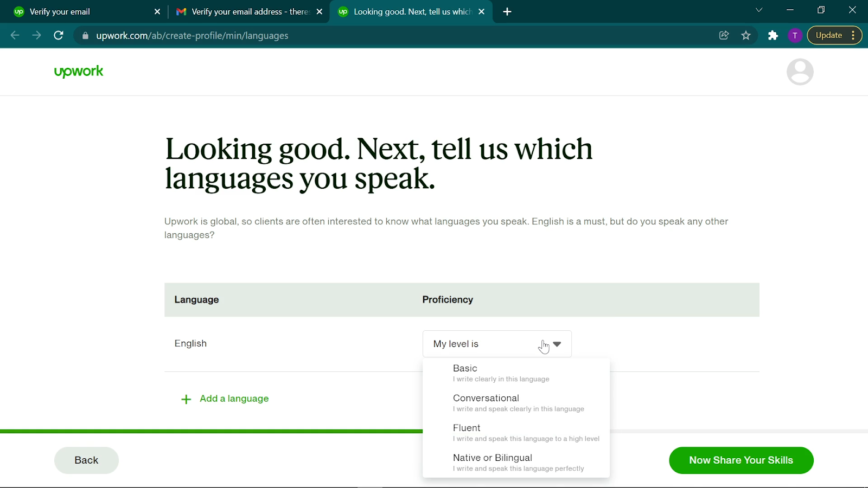Open Chrome's three-dot menu

[853, 36]
